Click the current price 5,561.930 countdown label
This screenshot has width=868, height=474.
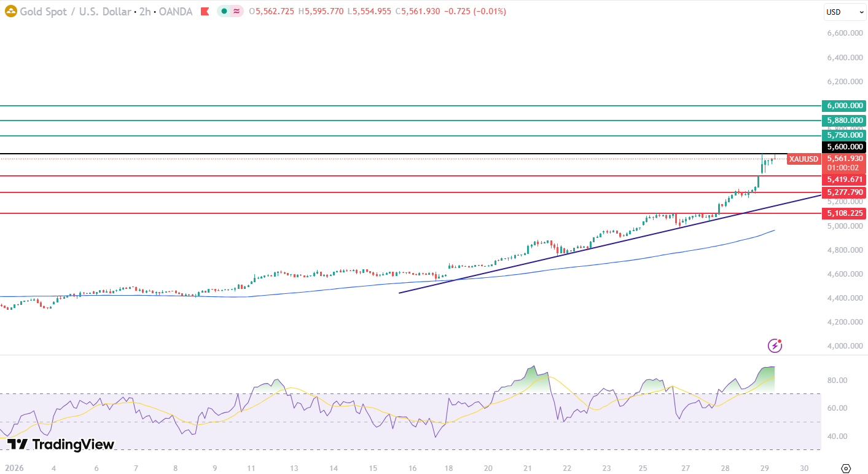[x=843, y=163]
